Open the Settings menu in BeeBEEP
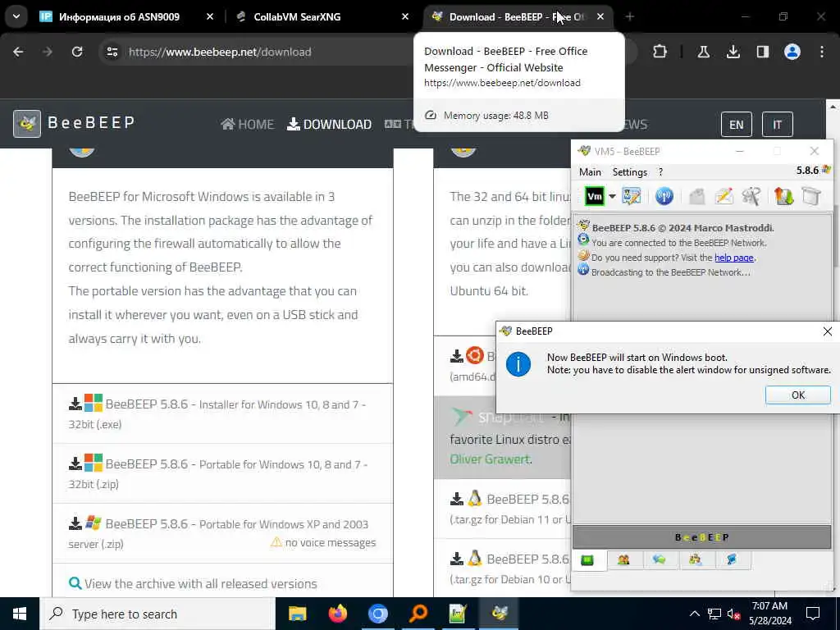This screenshot has height=630, width=840. click(x=629, y=172)
